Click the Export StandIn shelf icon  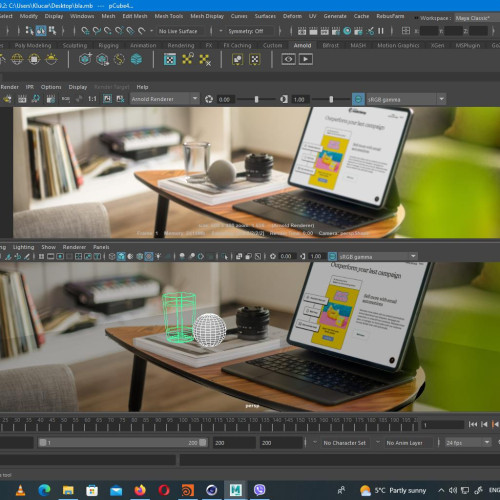coord(102,59)
